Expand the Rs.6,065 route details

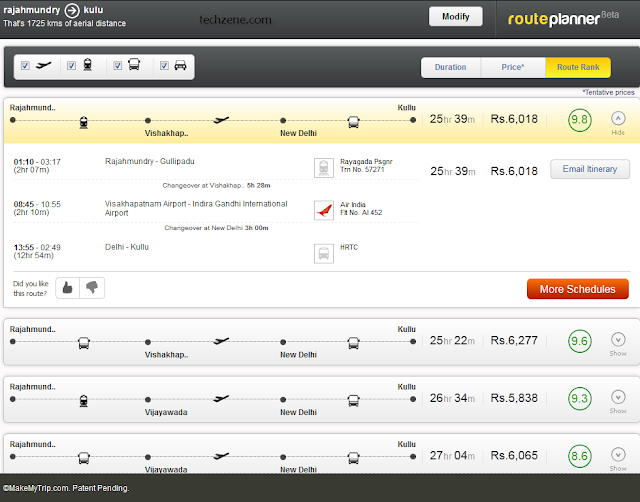tap(618, 459)
